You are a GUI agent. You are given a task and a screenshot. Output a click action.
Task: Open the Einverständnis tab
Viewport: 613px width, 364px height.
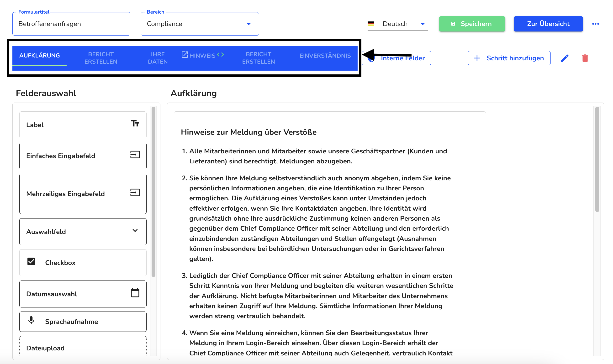(x=325, y=56)
